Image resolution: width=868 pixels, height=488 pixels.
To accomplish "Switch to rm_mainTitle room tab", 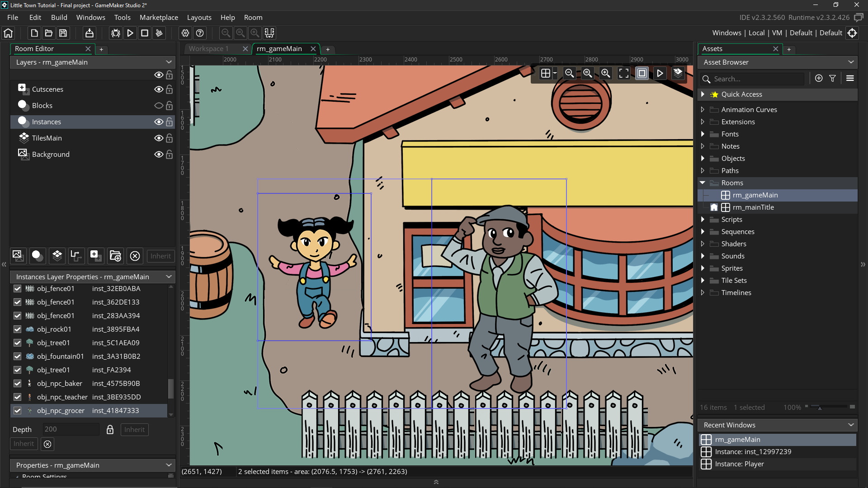I will point(752,207).
